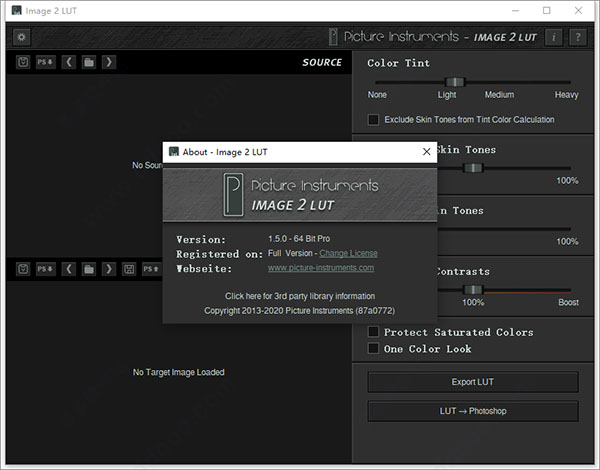Screen dimensions: 600x470
Task: Click the Light label under Color Tint
Action: click(x=447, y=95)
